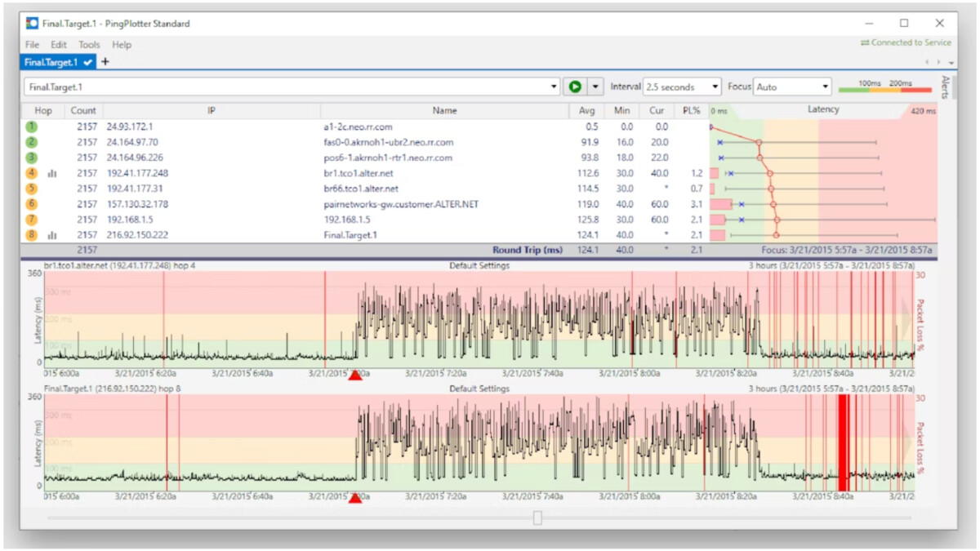The width and height of the screenshot is (980, 551).
Task: Click the hop 4 orange circle icon
Action: tap(32, 173)
